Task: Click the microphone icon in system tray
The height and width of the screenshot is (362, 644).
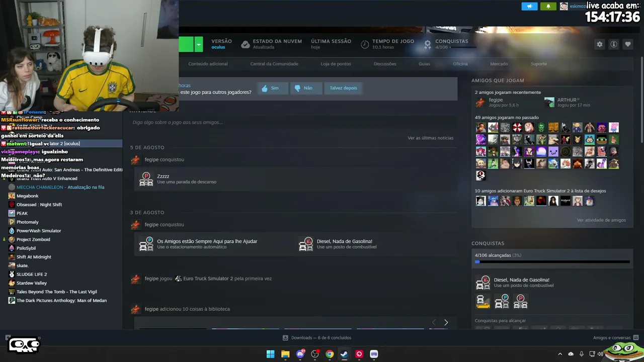Action: pos(582,354)
